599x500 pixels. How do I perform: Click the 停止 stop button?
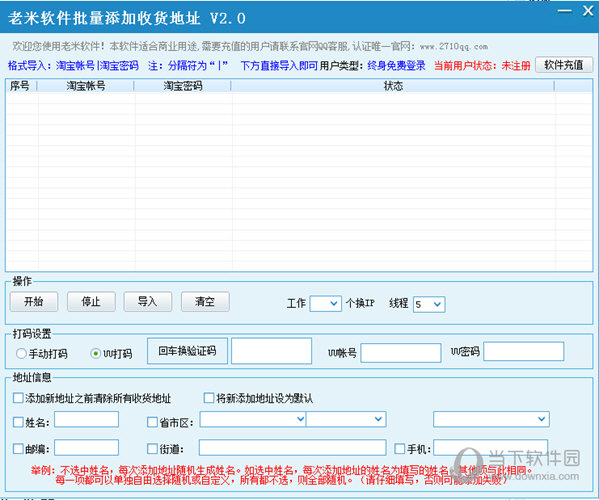tap(91, 302)
